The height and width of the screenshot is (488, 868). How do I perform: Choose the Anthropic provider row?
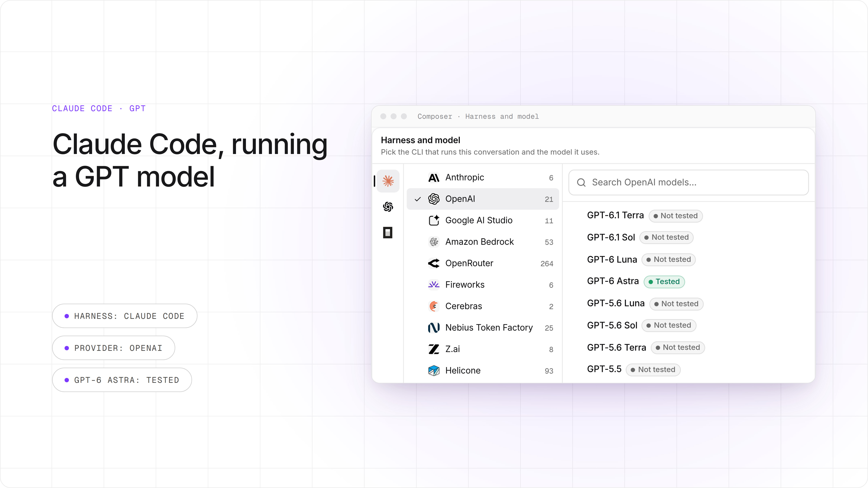482,177
